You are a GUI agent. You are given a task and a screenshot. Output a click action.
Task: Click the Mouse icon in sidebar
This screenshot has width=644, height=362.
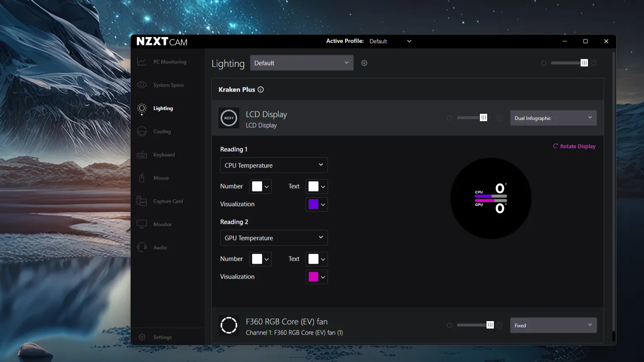point(142,178)
